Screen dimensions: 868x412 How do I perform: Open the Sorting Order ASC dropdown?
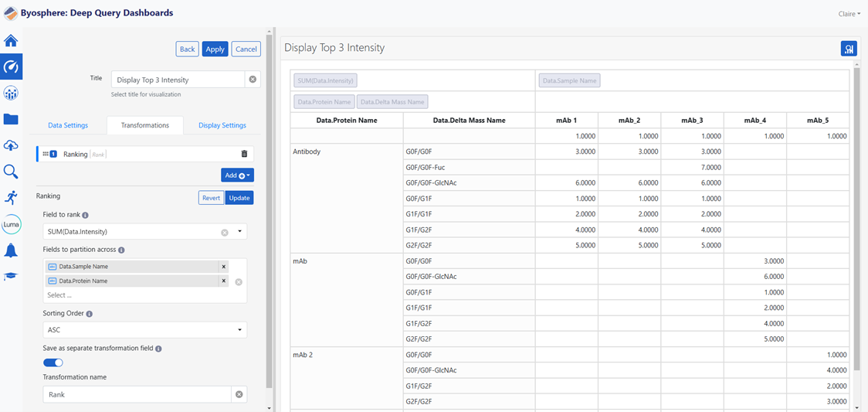click(145, 329)
